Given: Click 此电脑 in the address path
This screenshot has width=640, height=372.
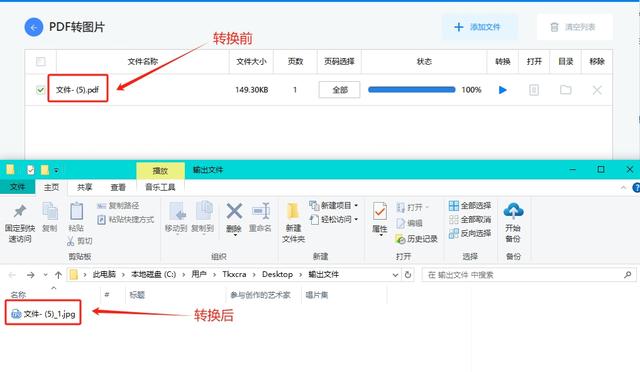Looking at the screenshot, I should point(104,274).
